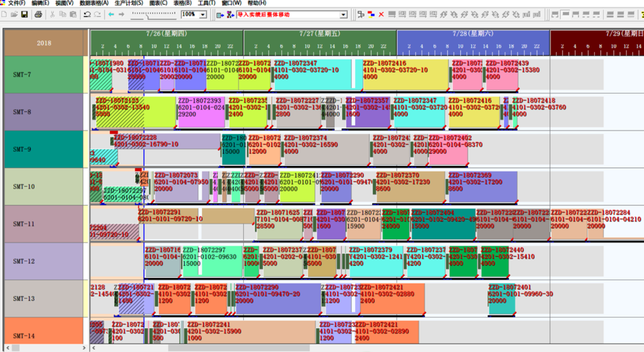Open the 数据表格(A) menu
Viewport: 644px width, 352px height.
[94, 3]
